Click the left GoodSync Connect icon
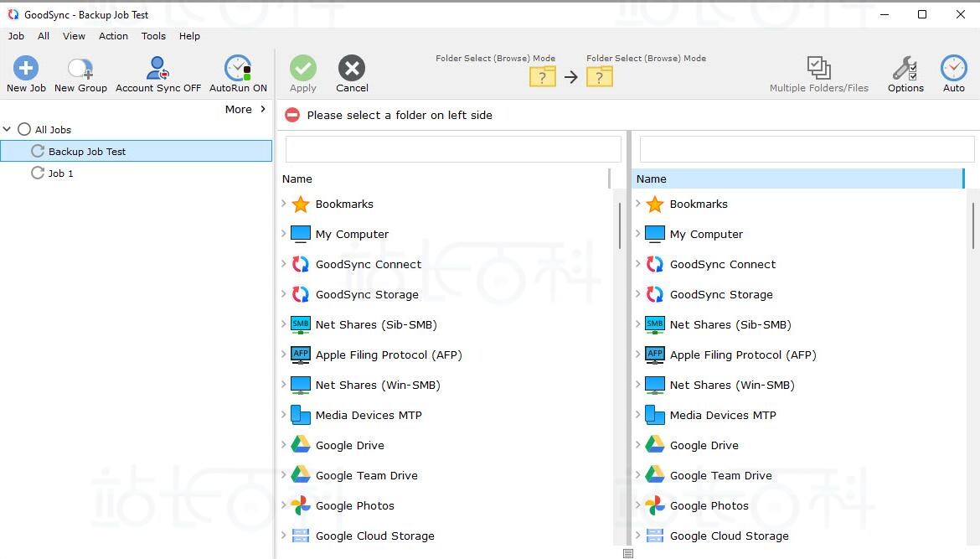 point(301,264)
